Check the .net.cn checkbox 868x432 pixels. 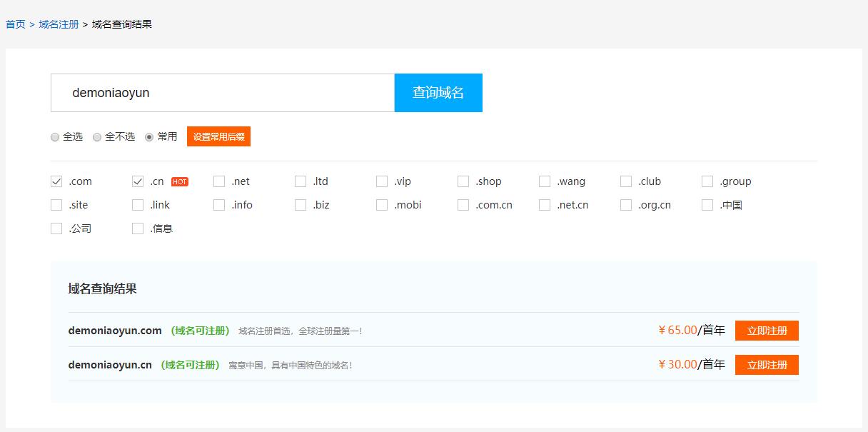click(x=545, y=205)
